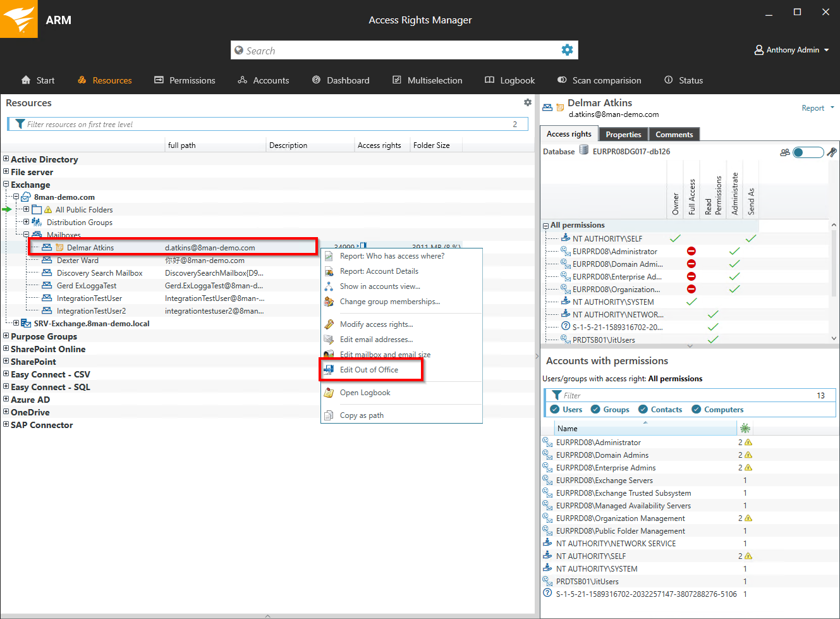
Task: Click the Start home icon
Action: coord(26,80)
